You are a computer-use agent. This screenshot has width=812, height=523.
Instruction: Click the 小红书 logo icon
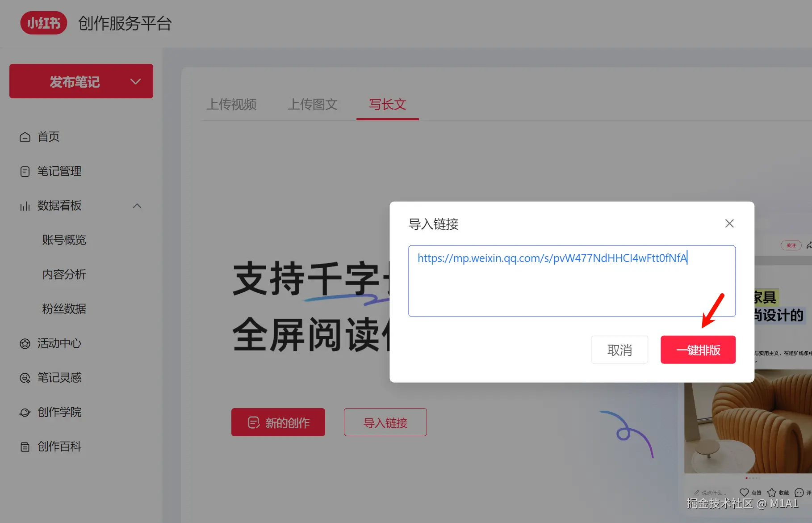(44, 23)
